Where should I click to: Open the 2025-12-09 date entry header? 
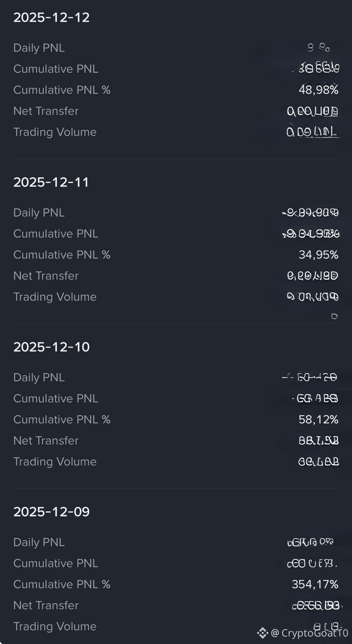[x=51, y=511]
